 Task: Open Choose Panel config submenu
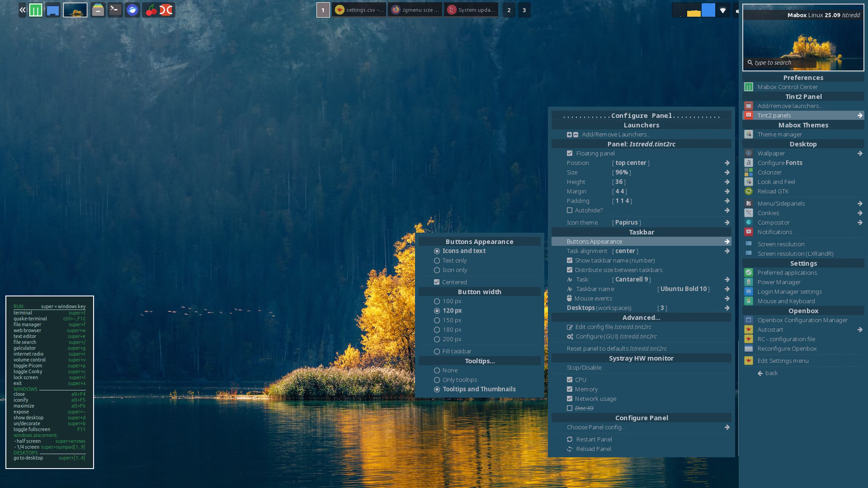tap(727, 427)
